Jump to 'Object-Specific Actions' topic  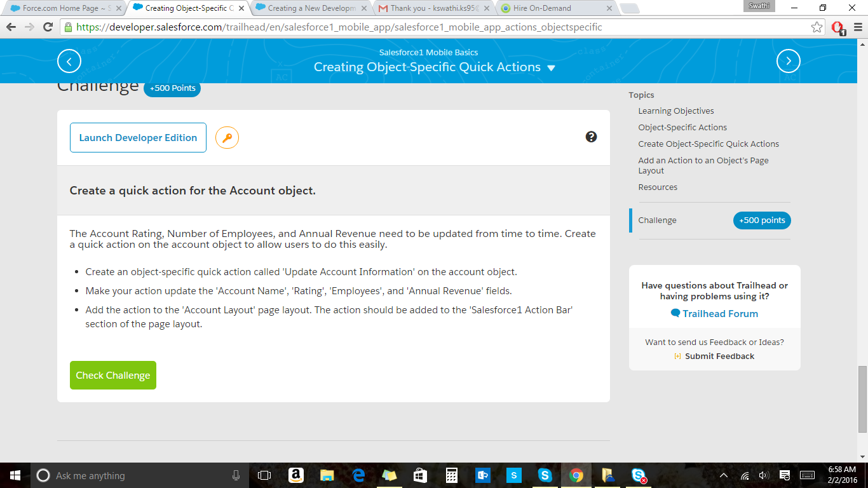pyautogui.click(x=682, y=128)
